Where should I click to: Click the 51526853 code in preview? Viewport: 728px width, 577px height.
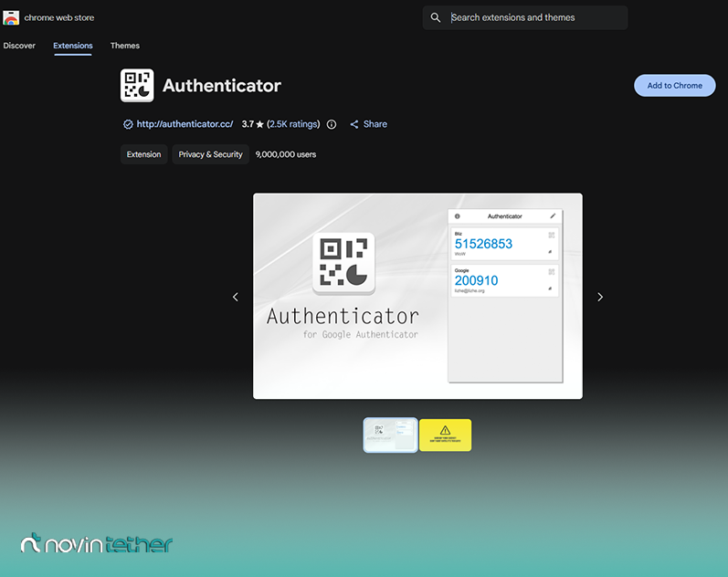[x=483, y=244]
